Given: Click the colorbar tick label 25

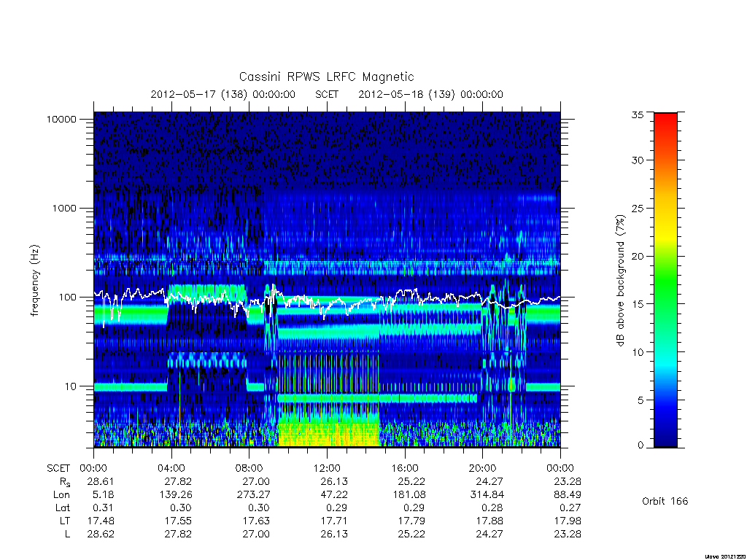Looking at the screenshot, I should (x=638, y=208).
